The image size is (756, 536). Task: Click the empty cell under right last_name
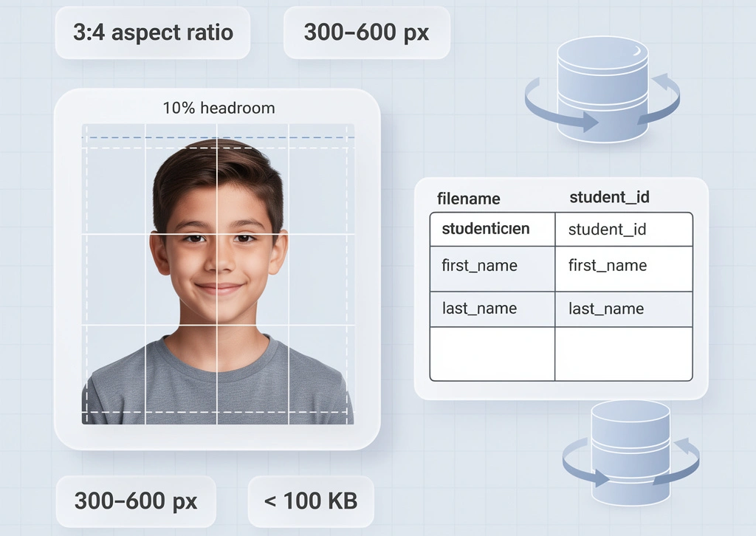coord(624,354)
